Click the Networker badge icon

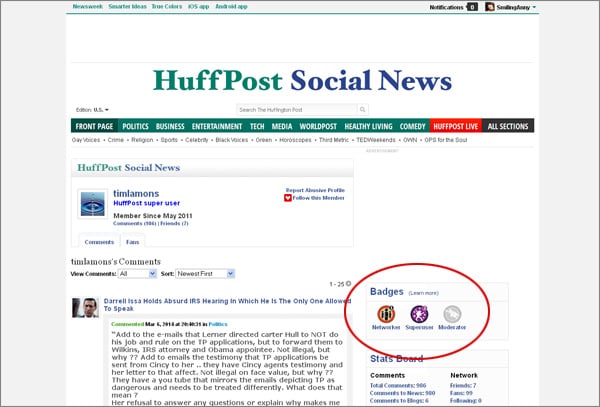pyautogui.click(x=386, y=314)
